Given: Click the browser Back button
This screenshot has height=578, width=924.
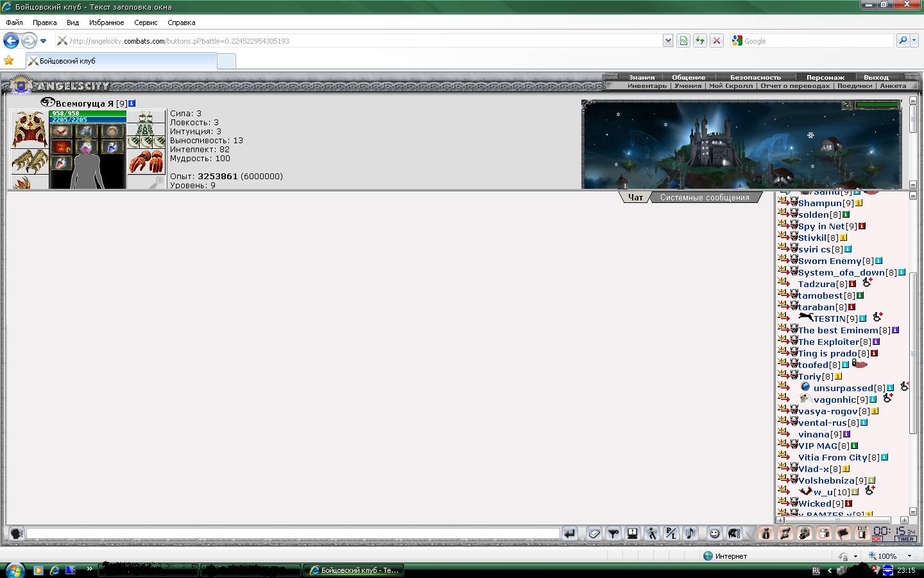Looking at the screenshot, I should [x=11, y=40].
